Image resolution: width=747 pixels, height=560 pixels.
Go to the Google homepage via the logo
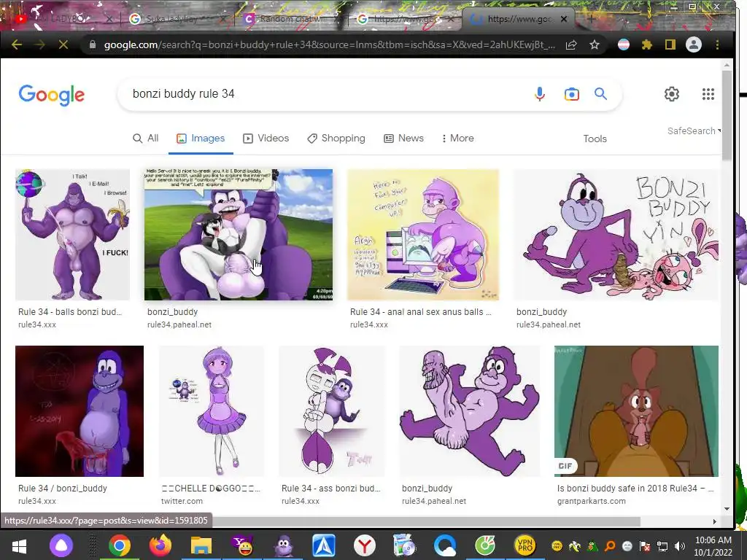[x=52, y=95]
